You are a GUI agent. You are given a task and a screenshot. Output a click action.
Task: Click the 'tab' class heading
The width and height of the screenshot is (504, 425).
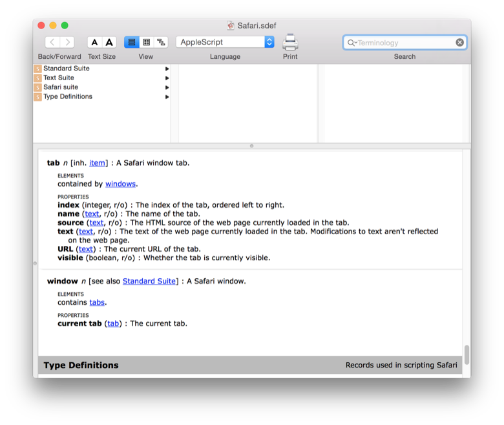(x=54, y=163)
